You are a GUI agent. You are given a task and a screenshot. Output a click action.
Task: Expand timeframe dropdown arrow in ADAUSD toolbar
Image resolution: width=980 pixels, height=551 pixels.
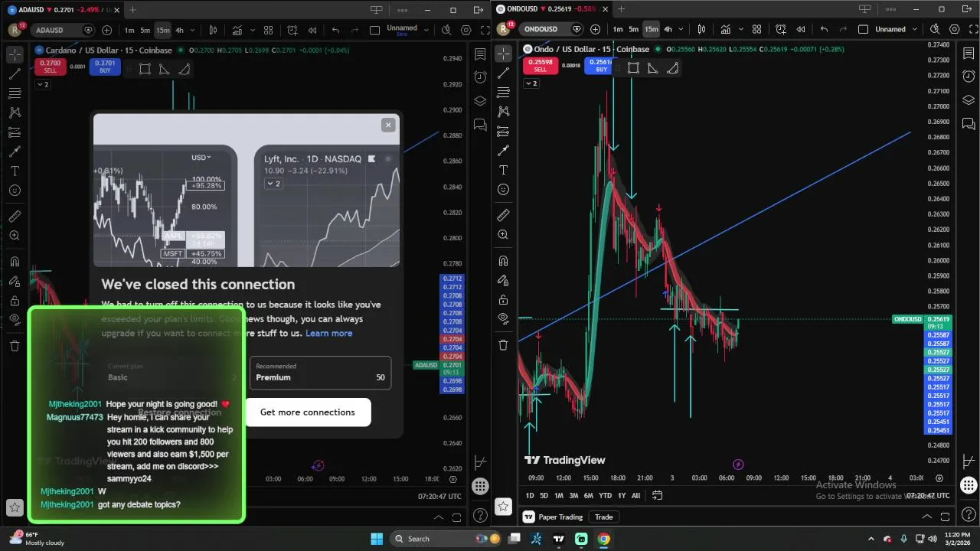click(192, 30)
